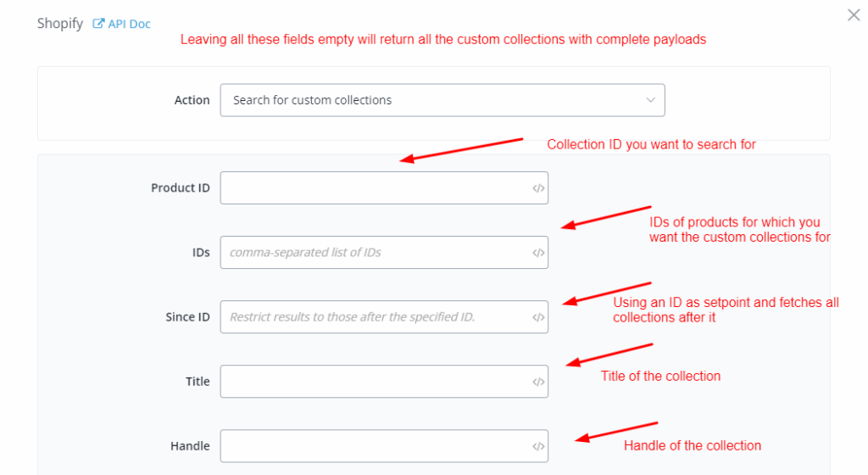Click the code icon in IDs field

(x=538, y=253)
